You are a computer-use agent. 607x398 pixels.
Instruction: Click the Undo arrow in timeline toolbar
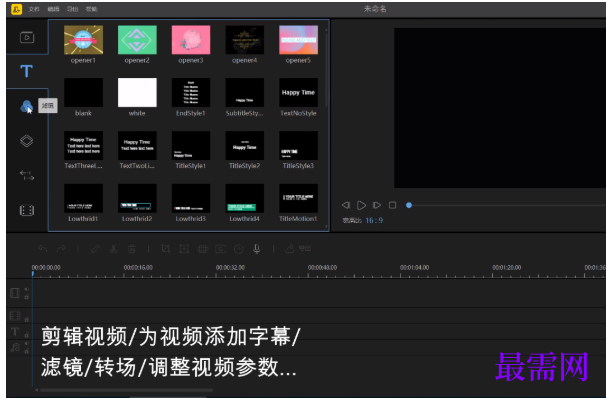coord(43,249)
